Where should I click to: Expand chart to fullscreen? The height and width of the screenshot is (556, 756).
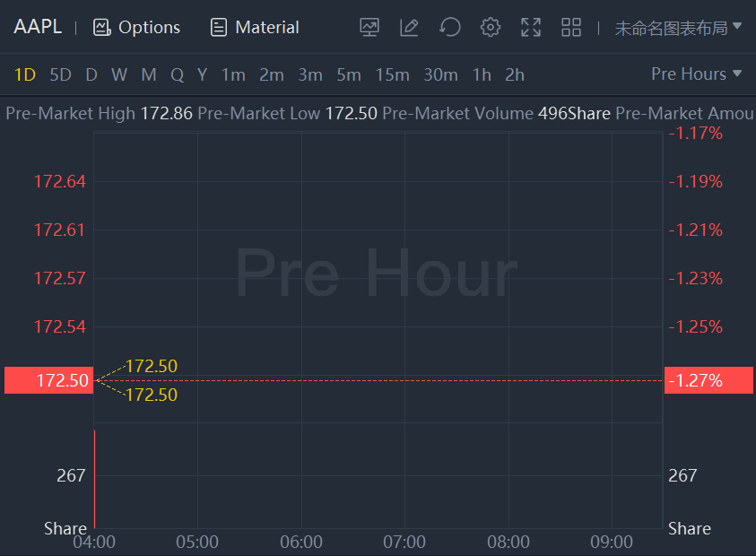coord(531,28)
